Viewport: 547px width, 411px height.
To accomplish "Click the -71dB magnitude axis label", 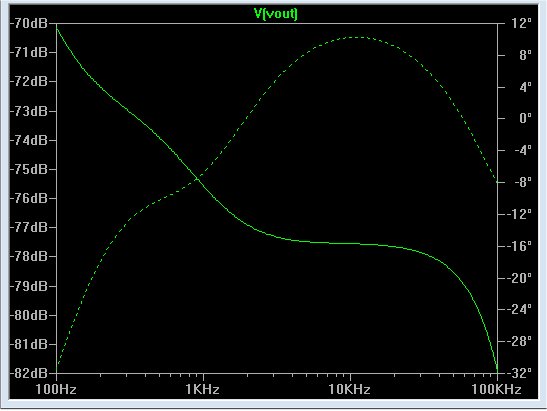I will click(x=29, y=52).
